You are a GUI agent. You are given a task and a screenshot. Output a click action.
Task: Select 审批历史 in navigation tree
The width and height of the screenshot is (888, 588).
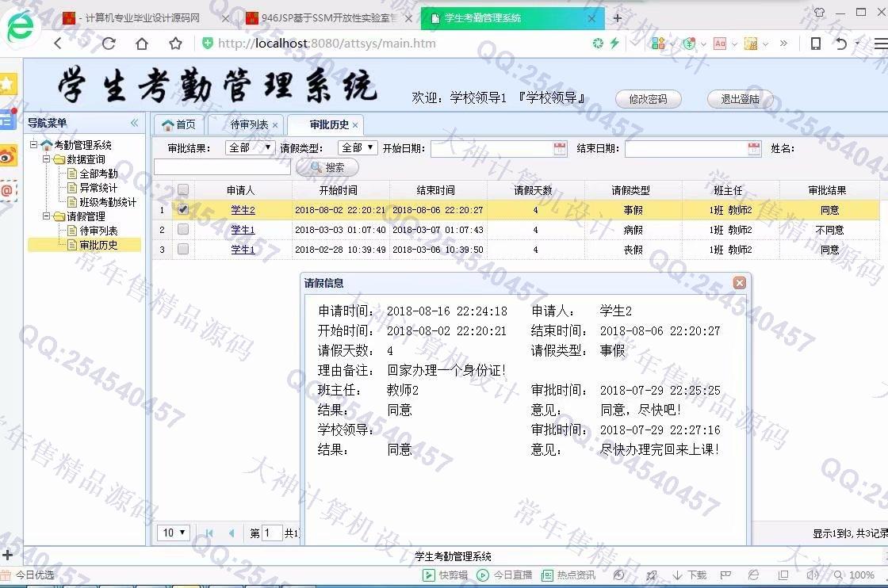98,245
